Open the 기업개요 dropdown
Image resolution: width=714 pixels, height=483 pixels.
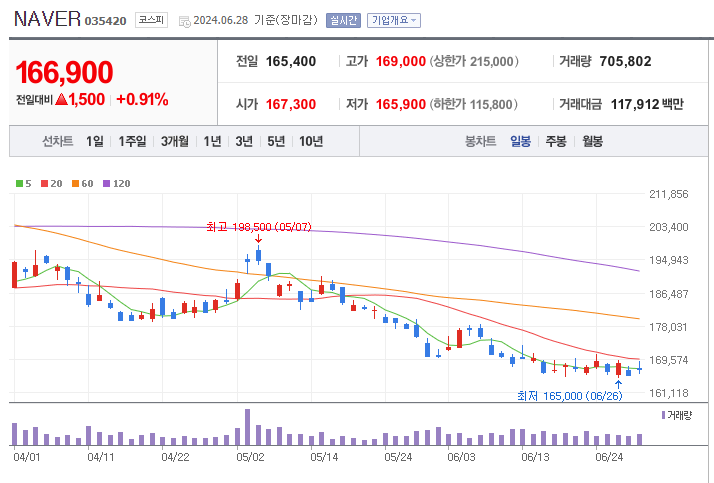click(x=393, y=20)
